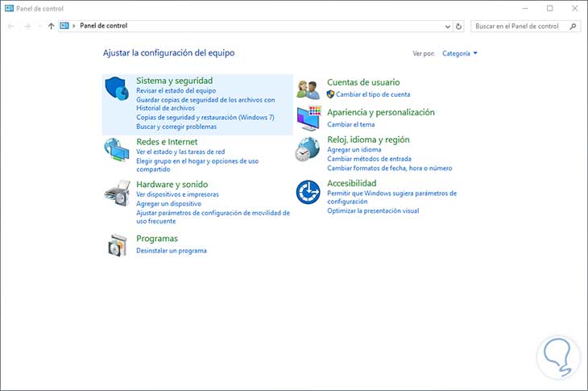Image resolution: width=588 pixels, height=391 pixels.
Task: Select Agregar un dispositivo
Action: coord(169,204)
